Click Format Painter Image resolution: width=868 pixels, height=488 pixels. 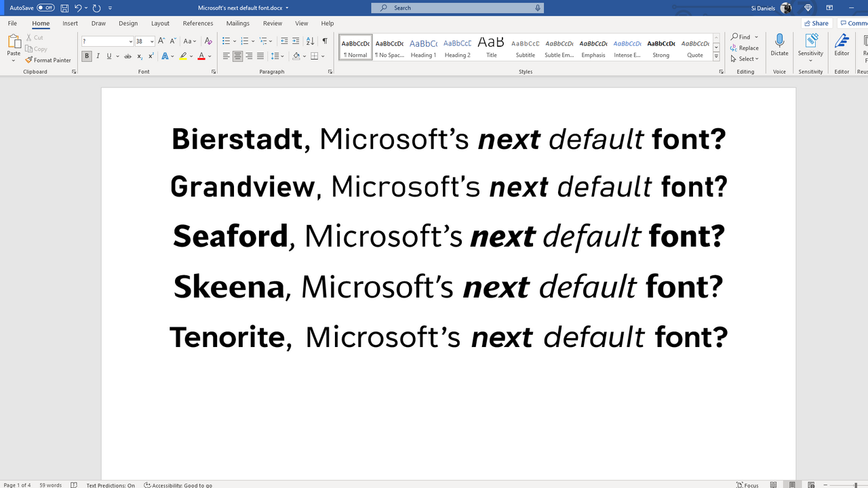click(48, 60)
